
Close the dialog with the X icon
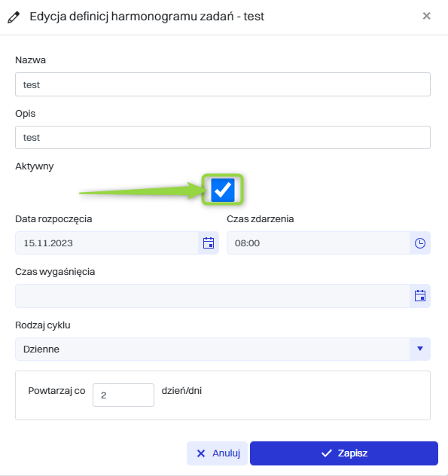426,16
